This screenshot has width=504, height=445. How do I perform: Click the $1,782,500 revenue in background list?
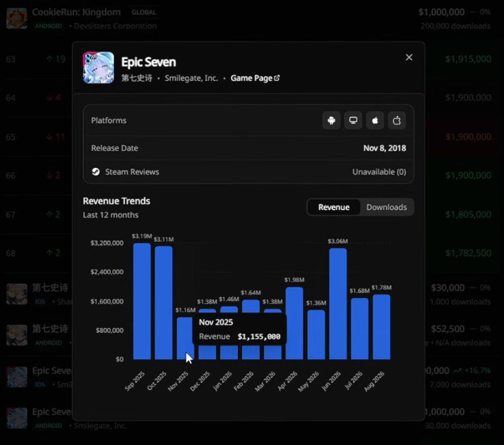[468, 253]
